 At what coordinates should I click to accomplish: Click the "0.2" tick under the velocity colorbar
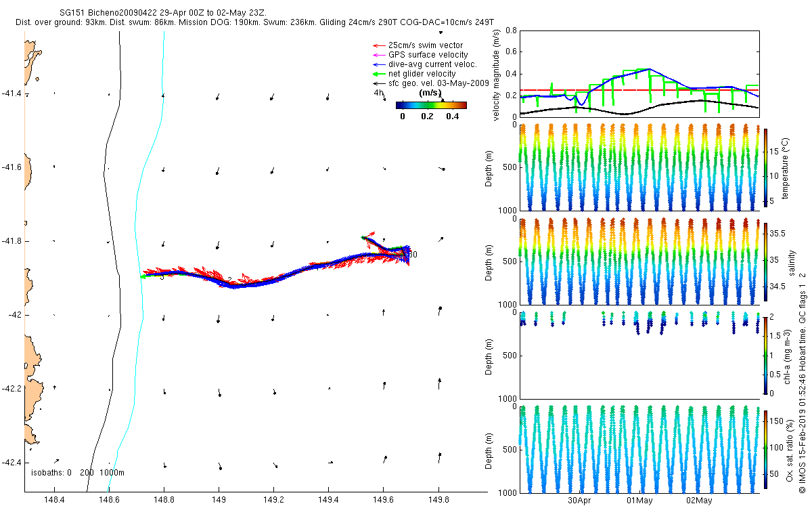click(427, 117)
